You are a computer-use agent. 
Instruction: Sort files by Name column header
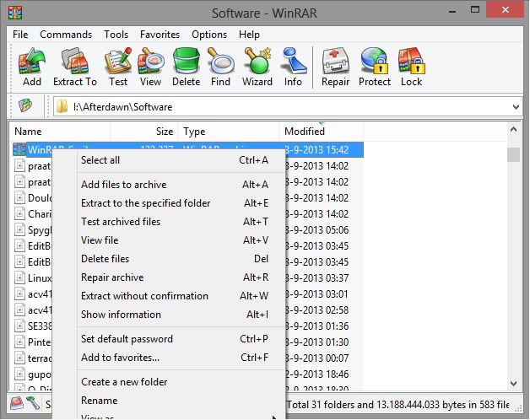[28, 132]
